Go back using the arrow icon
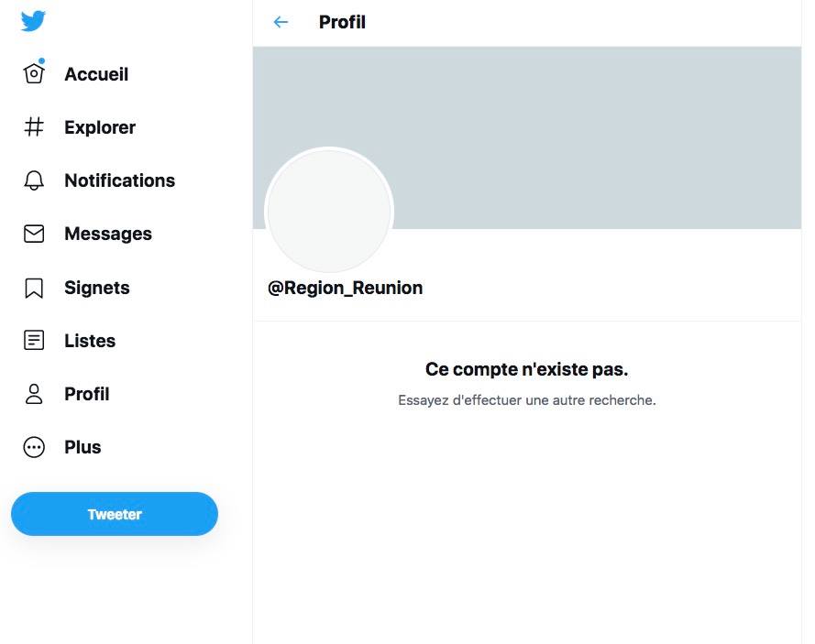Viewport: 815px width, 644px height. 281,22
